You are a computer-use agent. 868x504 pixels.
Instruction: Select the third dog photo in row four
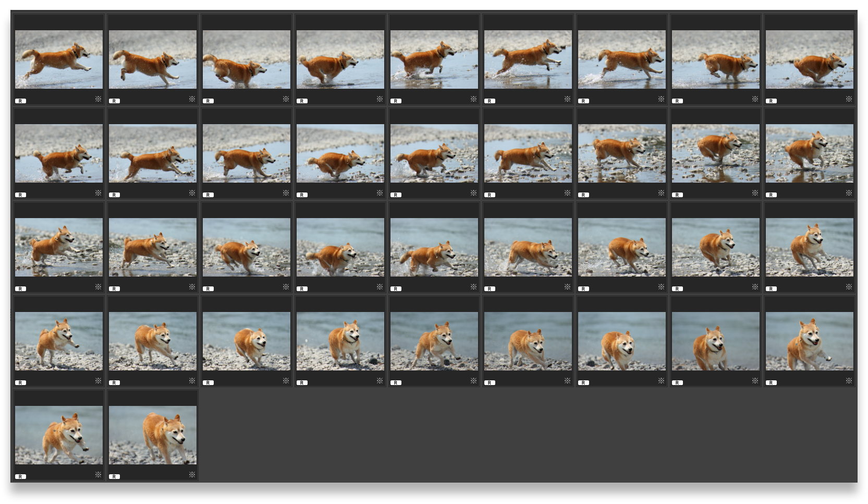pos(247,341)
